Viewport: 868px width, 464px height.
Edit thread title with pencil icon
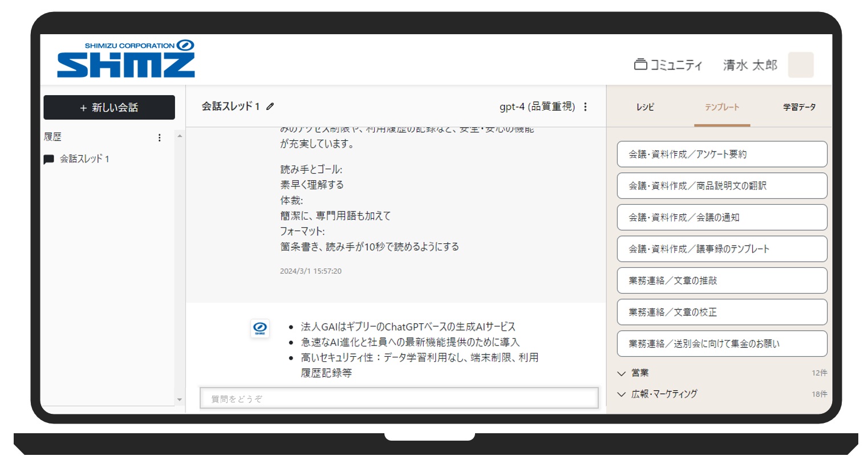point(270,107)
